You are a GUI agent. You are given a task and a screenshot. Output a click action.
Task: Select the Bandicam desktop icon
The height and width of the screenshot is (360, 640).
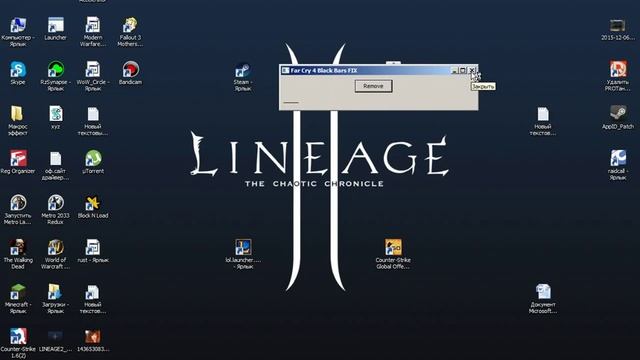pyautogui.click(x=130, y=70)
